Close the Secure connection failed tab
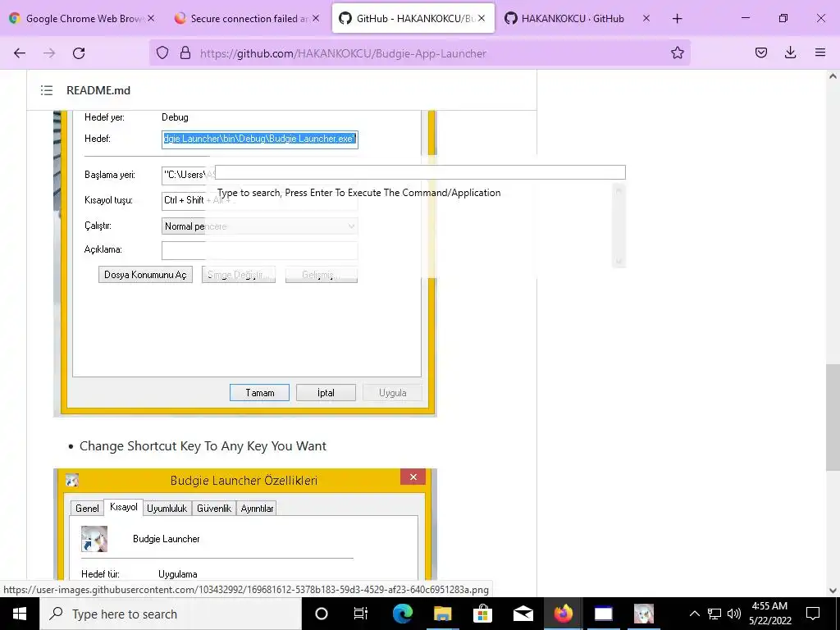Viewport: 840px width, 630px height. [x=316, y=18]
